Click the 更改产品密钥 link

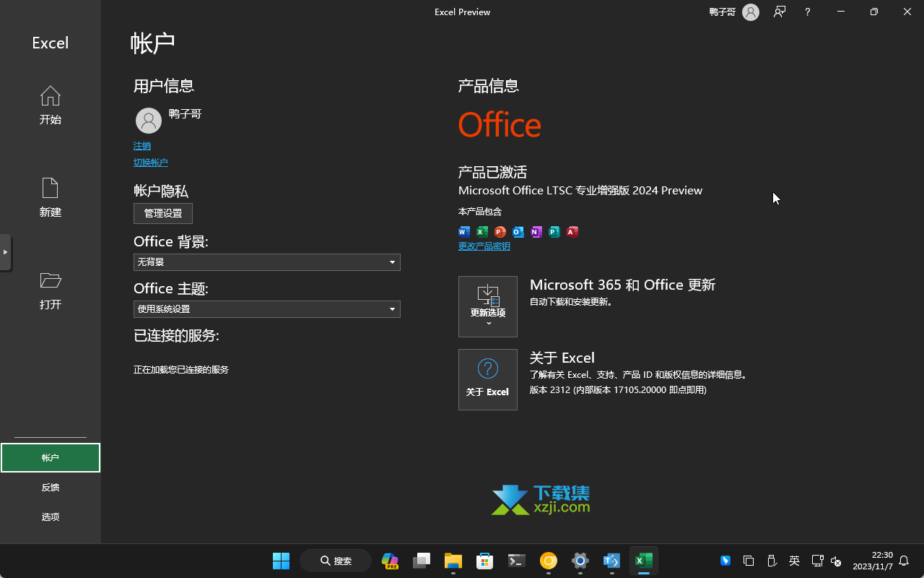(484, 246)
